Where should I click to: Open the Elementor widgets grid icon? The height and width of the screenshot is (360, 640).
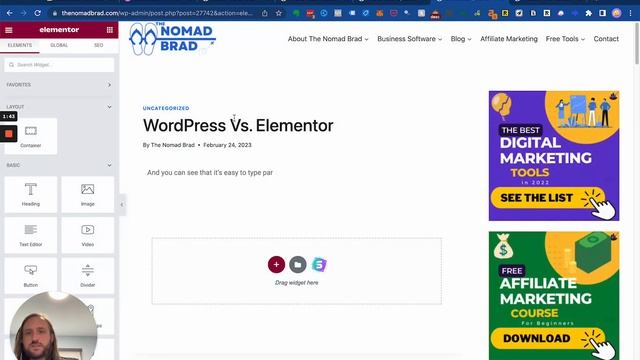point(109,30)
